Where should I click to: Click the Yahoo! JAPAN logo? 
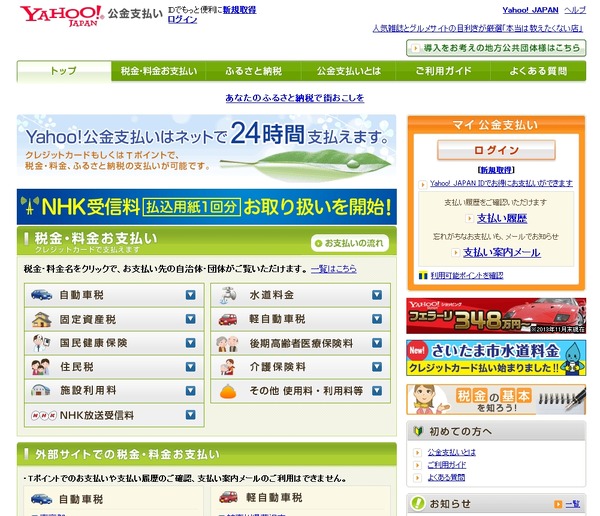(62, 16)
